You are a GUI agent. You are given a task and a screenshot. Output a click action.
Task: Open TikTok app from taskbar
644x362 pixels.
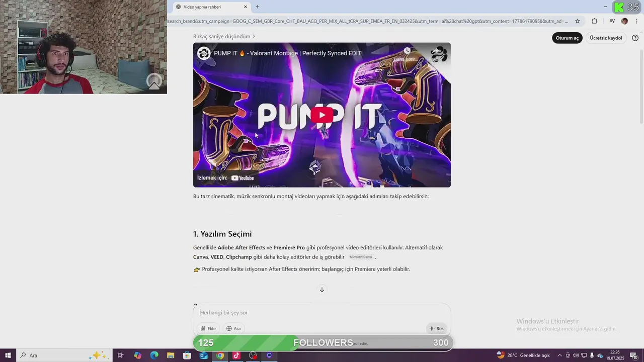point(236,355)
